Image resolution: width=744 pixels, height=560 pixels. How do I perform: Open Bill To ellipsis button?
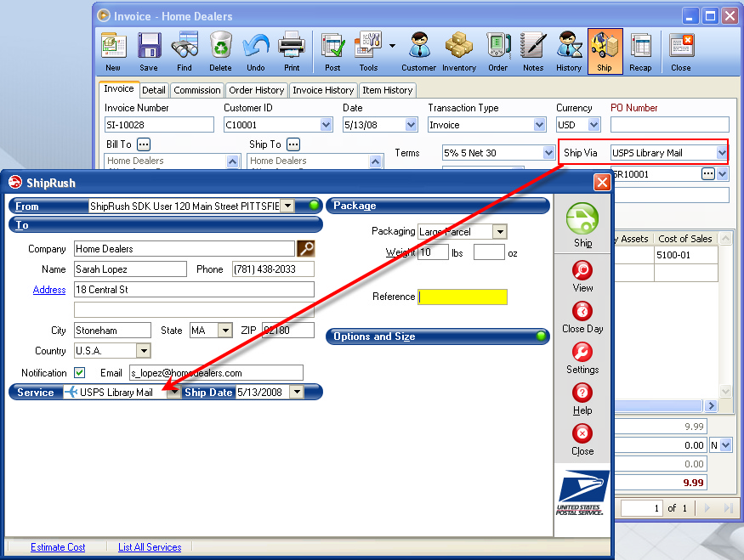pyautogui.click(x=144, y=144)
